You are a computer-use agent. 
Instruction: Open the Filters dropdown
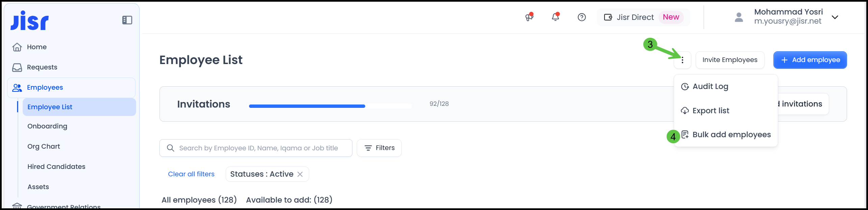[379, 148]
